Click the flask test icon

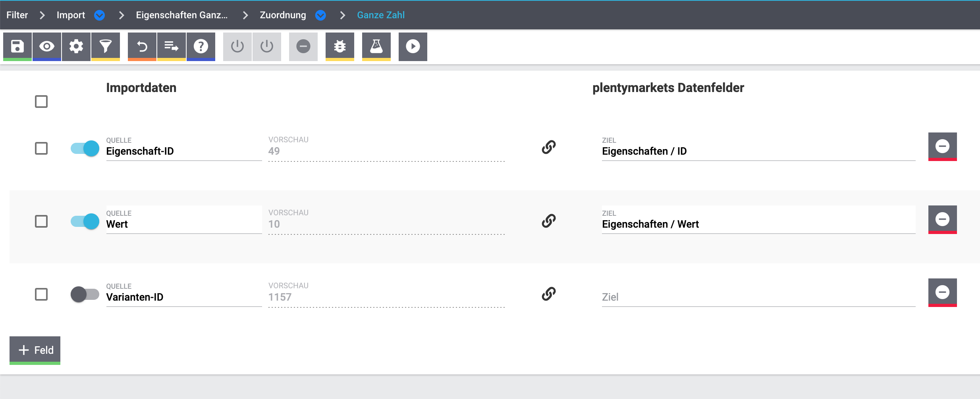coord(376,46)
